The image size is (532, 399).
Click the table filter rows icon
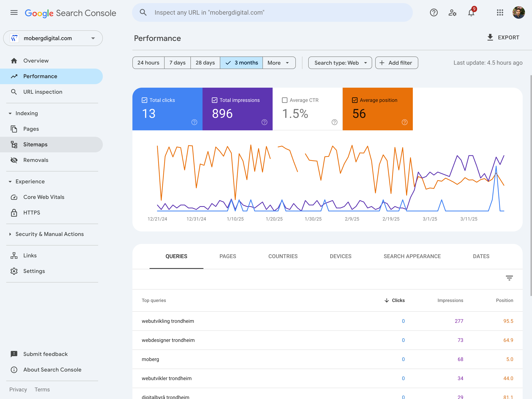pyautogui.click(x=509, y=278)
